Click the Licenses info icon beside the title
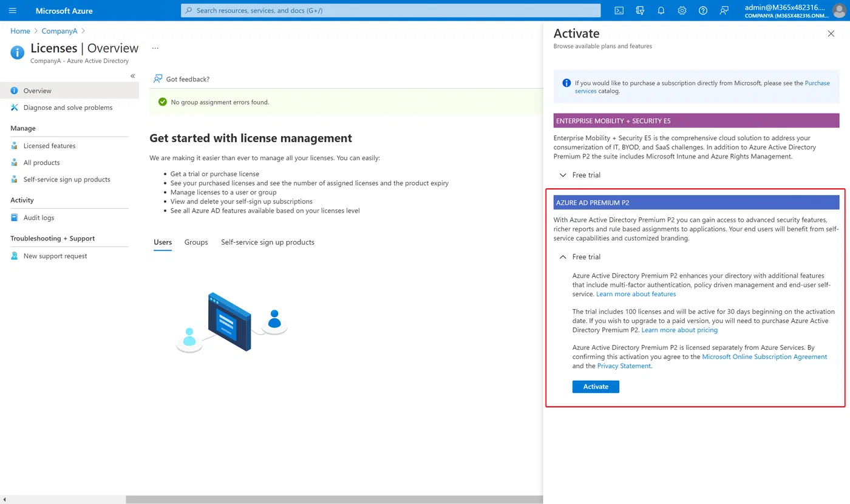Screen dimensions: 850x504 (18, 52)
